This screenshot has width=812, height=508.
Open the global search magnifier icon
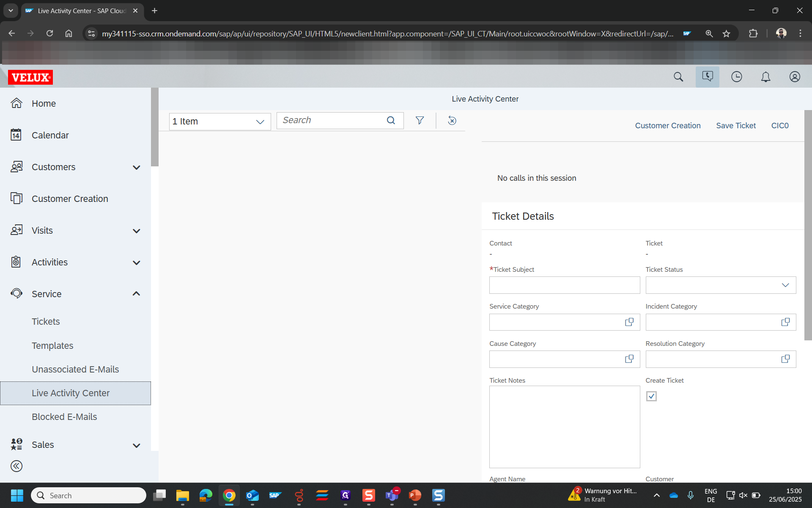pyautogui.click(x=678, y=77)
